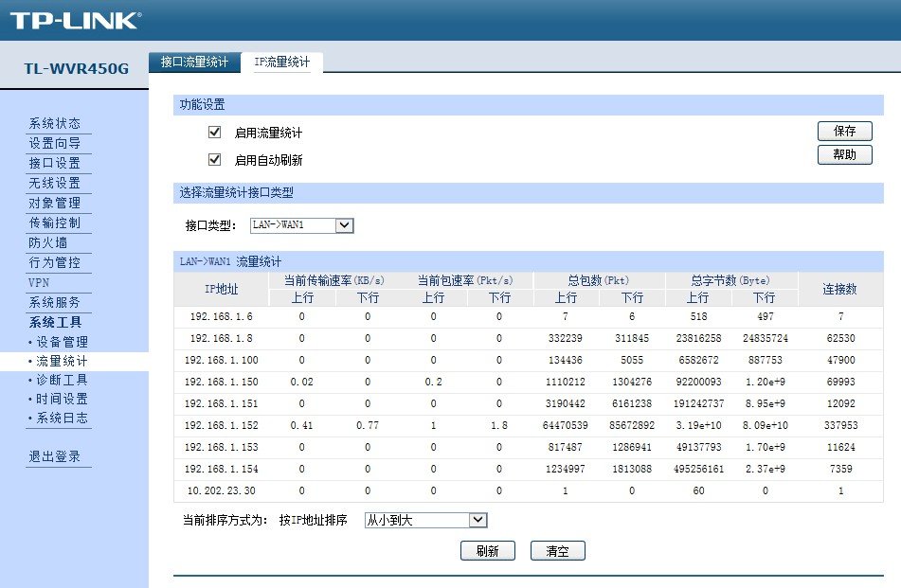Open the VPN section
Image resolution: width=901 pixels, height=588 pixels.
tap(37, 282)
